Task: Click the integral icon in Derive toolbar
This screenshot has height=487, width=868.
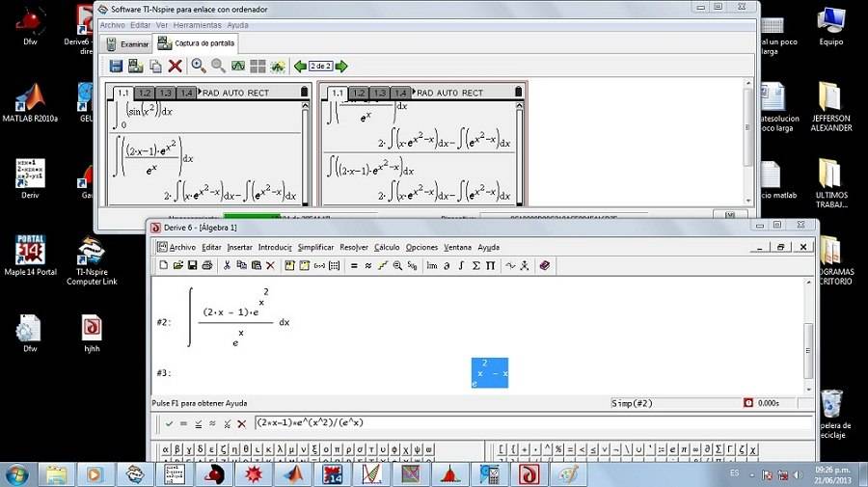Action: pyautogui.click(x=461, y=265)
